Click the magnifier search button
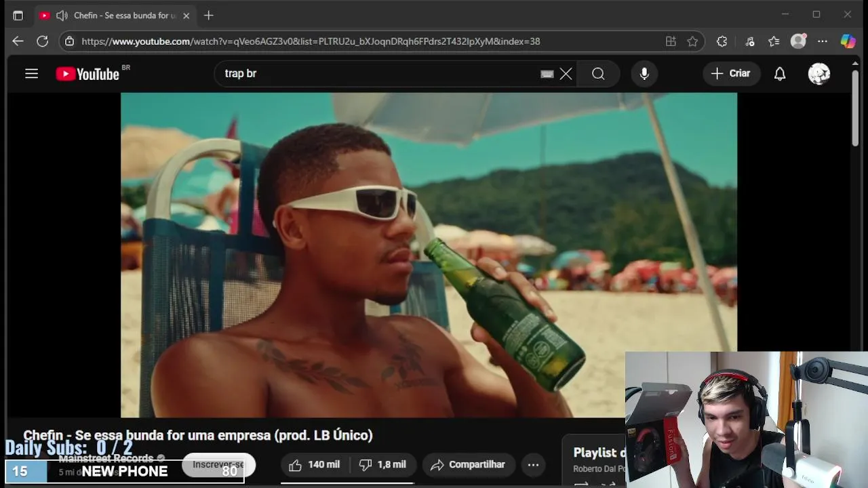This screenshot has width=868, height=488. [x=598, y=74]
